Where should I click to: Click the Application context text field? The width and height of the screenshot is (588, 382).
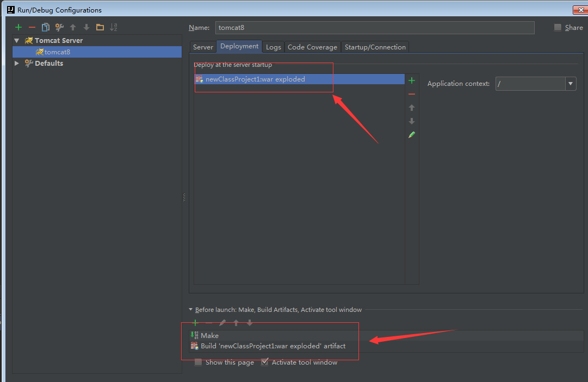pos(530,84)
